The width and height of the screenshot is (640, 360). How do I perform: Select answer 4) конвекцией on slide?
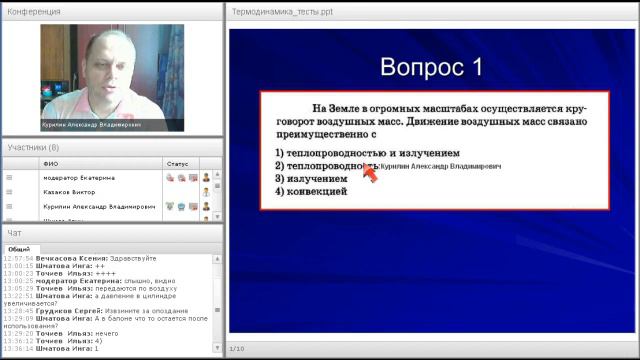(311, 191)
